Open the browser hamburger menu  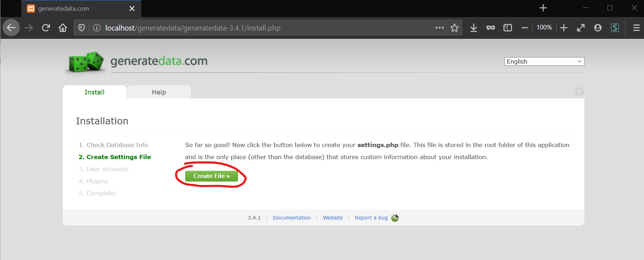pyautogui.click(x=637, y=28)
